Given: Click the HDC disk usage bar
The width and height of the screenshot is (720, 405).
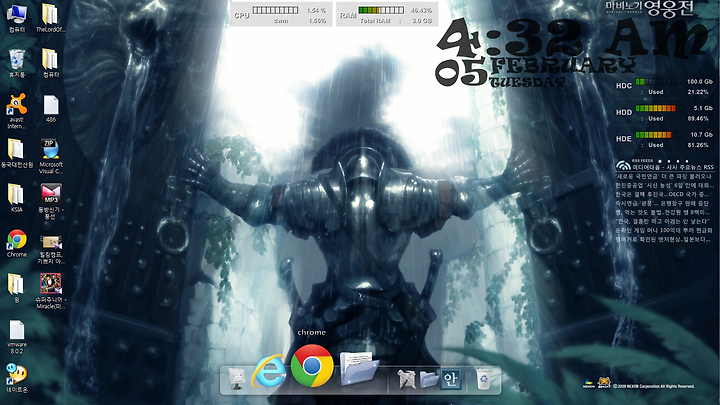Looking at the screenshot, I should tap(658, 82).
